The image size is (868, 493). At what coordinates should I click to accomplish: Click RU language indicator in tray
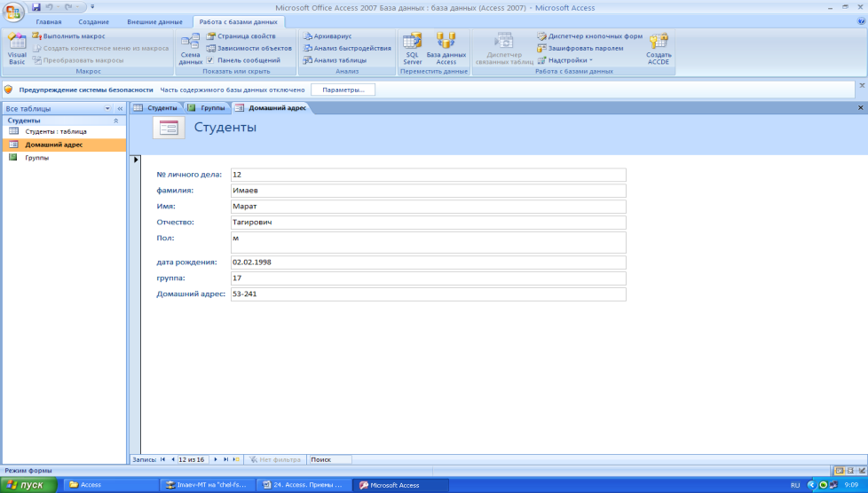(x=795, y=485)
